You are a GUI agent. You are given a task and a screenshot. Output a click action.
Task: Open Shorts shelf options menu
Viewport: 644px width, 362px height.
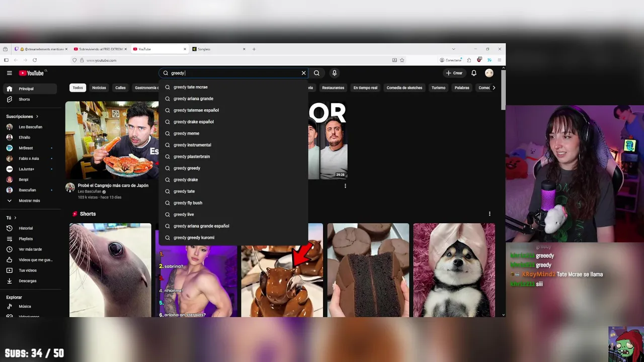490,214
